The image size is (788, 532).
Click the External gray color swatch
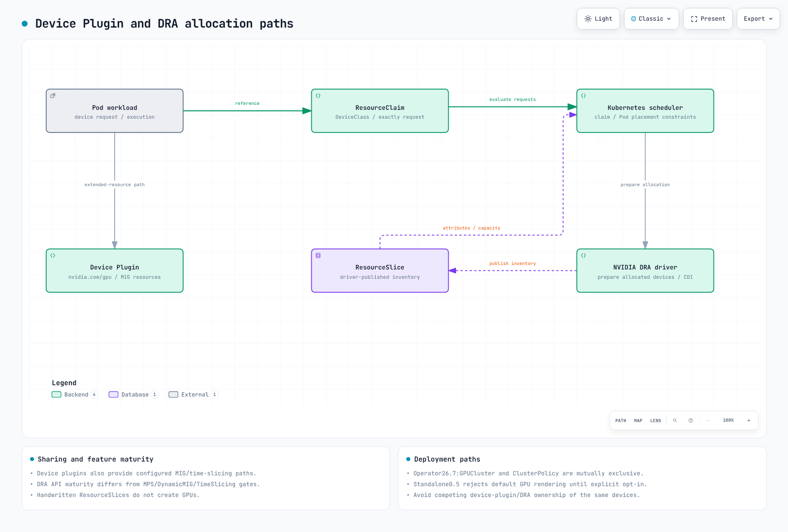173,395
